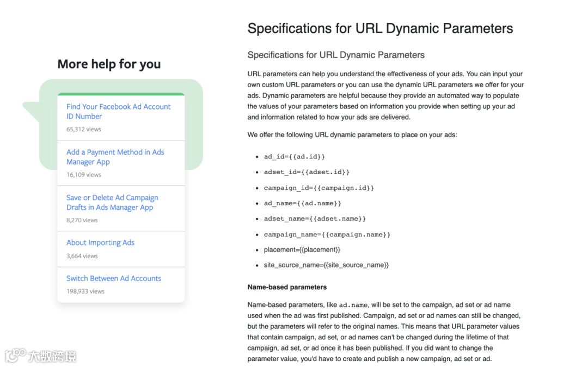Click the campaign_name={{campaign.name}} parameter line

click(327, 234)
